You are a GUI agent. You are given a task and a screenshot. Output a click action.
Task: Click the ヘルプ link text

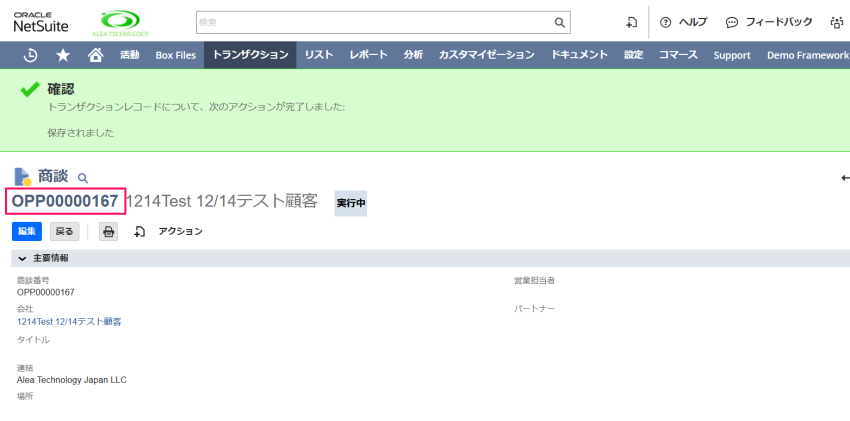pyautogui.click(x=693, y=22)
